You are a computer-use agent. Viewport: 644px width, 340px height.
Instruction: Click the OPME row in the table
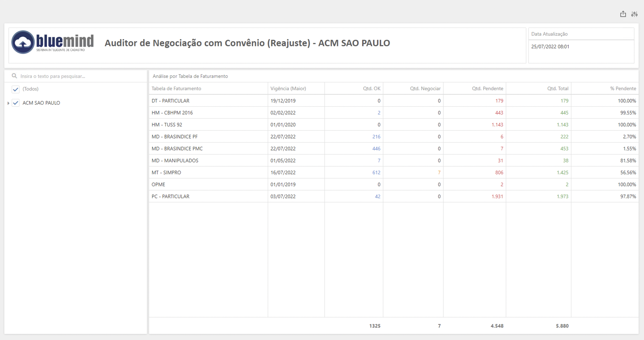394,184
